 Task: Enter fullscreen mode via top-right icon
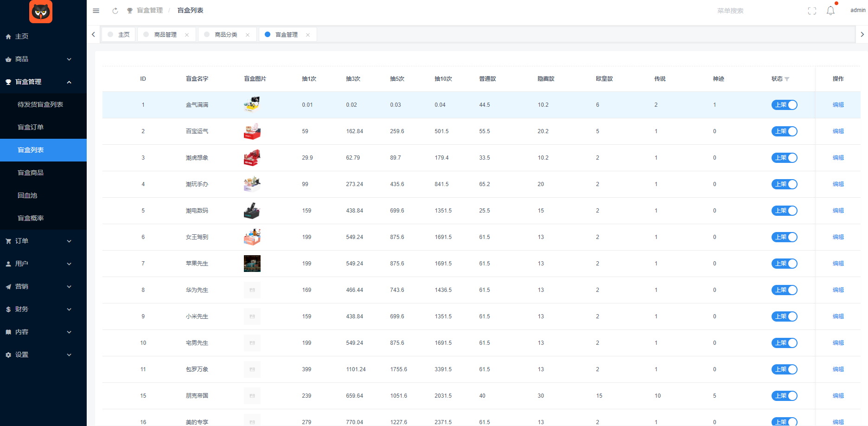click(812, 11)
